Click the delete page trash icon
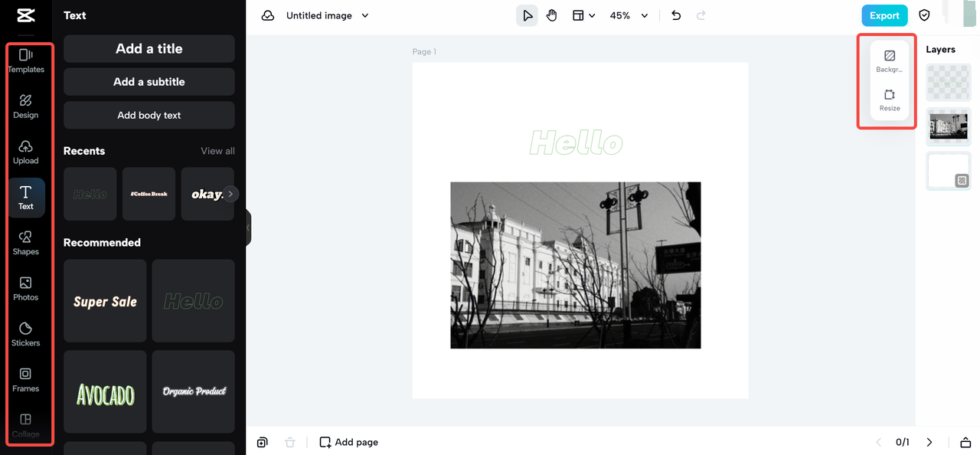 click(289, 442)
